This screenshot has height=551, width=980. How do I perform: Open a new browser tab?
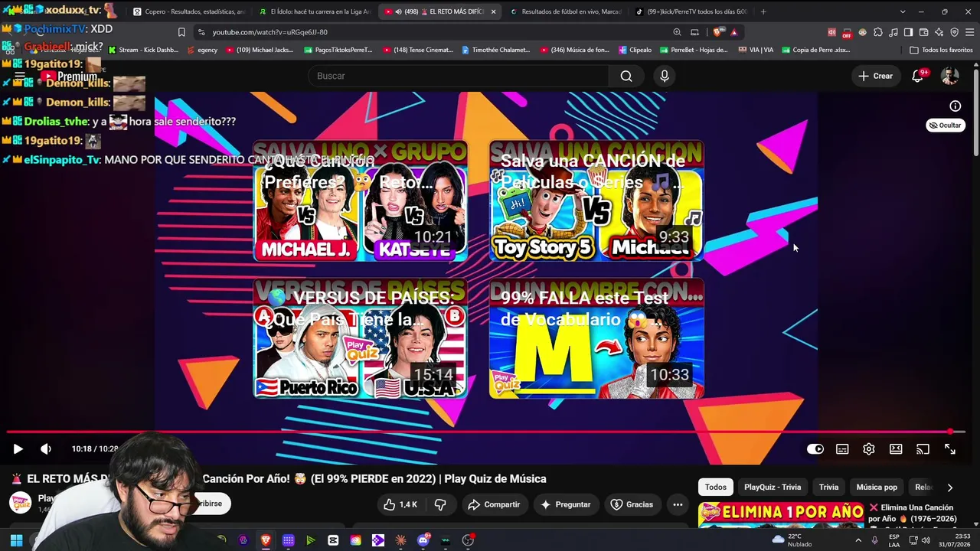point(763,11)
